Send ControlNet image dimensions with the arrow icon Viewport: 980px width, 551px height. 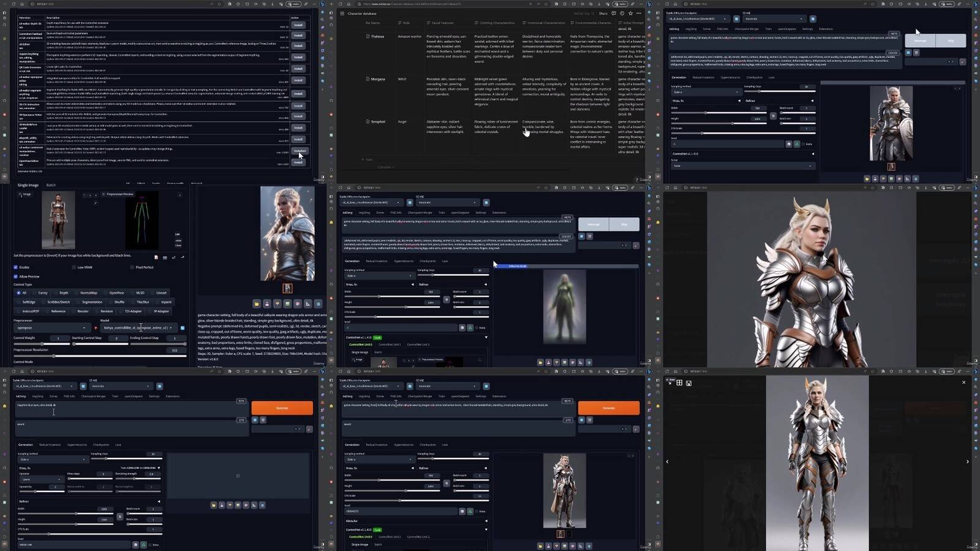pyautogui.click(x=183, y=257)
